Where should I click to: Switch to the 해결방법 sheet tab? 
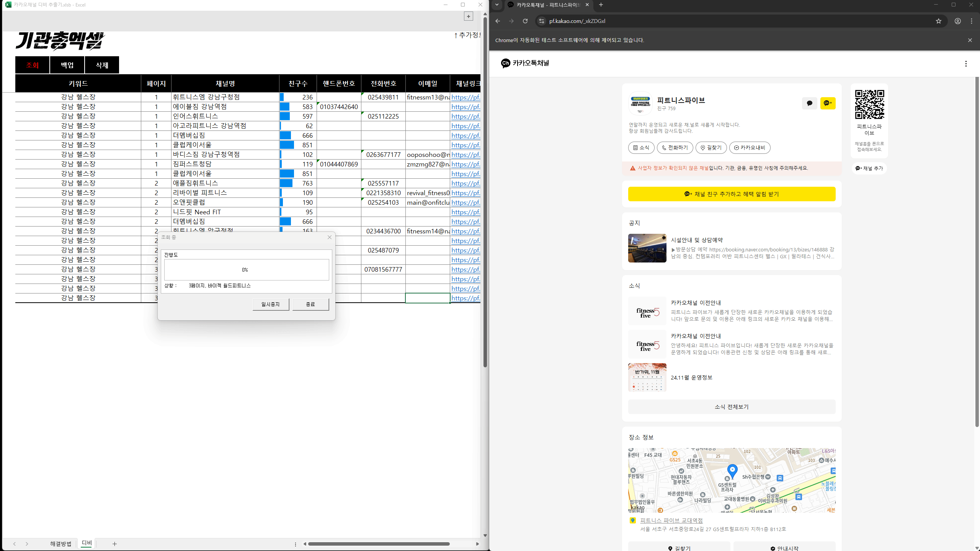coord(60,544)
